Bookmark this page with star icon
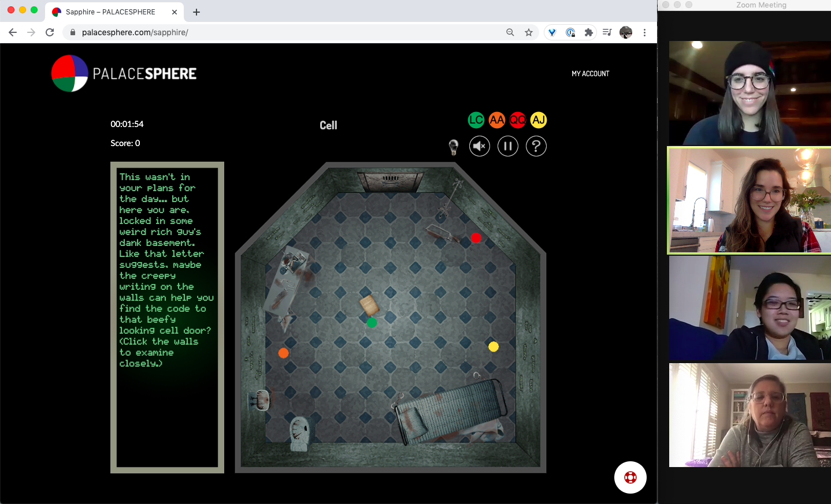Viewport: 831px width, 504px height. point(529,32)
